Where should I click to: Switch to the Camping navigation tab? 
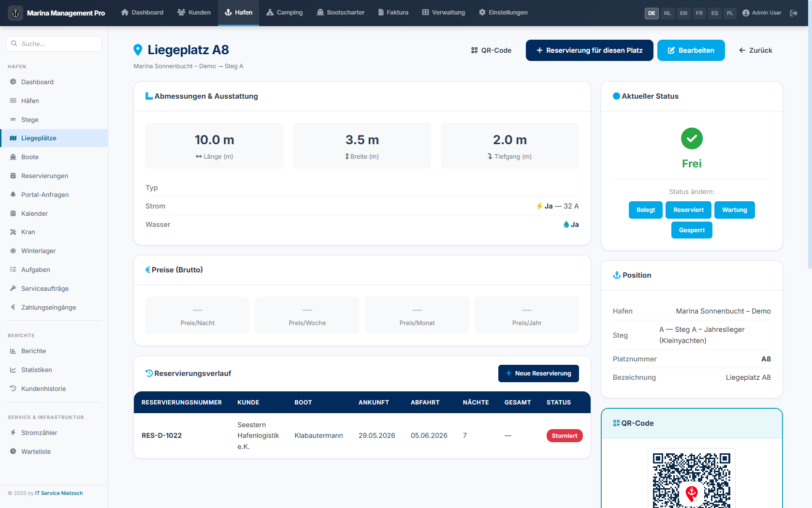pos(285,13)
